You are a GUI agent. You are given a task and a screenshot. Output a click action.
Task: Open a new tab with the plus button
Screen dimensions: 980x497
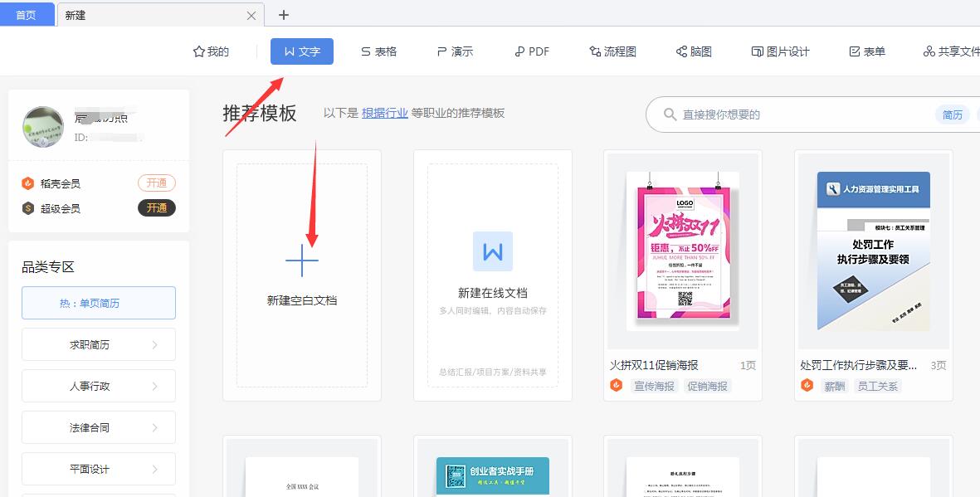[285, 14]
